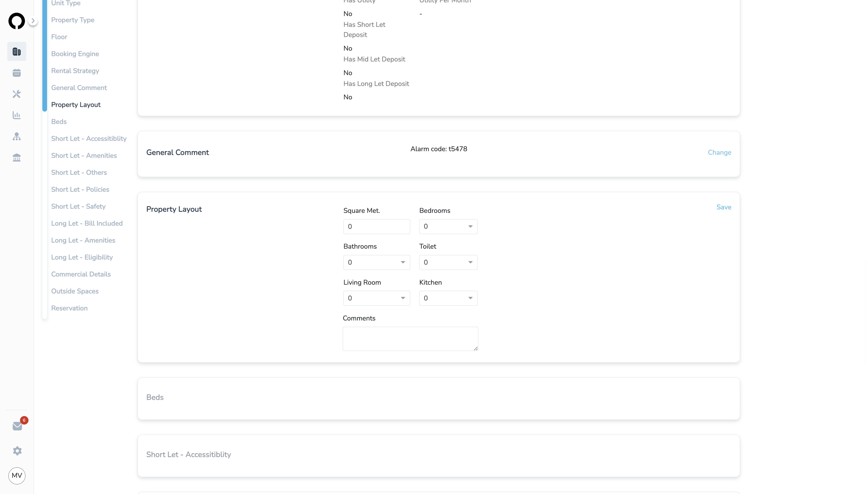Focus the Square Met. input field
868x494 pixels.
[x=377, y=227]
